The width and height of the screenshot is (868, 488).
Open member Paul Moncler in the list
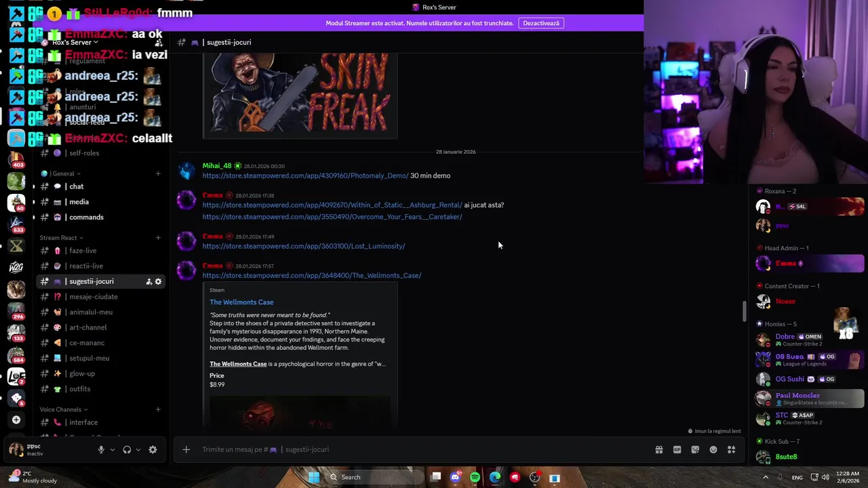click(810, 399)
